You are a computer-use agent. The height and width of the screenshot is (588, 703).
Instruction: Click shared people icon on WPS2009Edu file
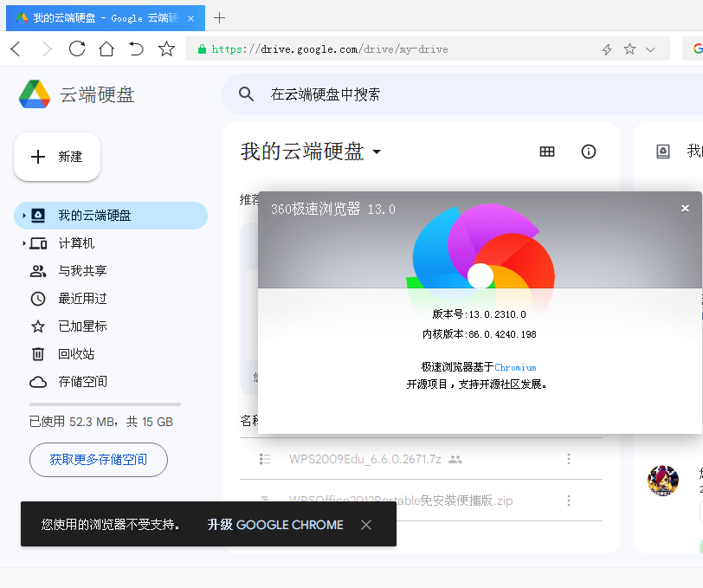coord(455,459)
